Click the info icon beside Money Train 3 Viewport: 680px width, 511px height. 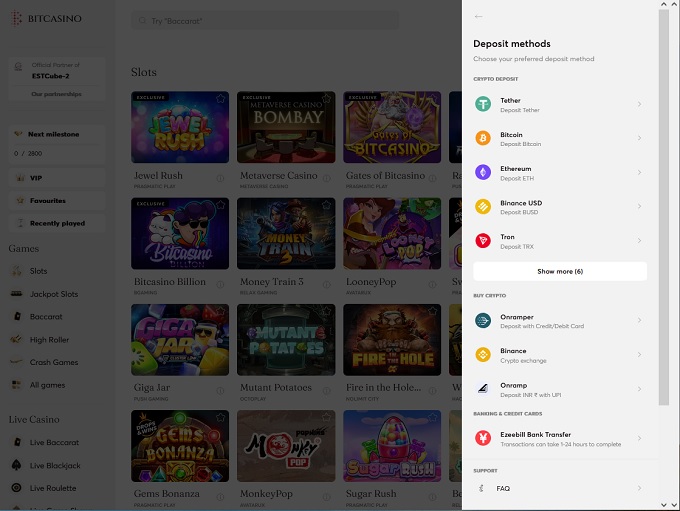coord(327,285)
